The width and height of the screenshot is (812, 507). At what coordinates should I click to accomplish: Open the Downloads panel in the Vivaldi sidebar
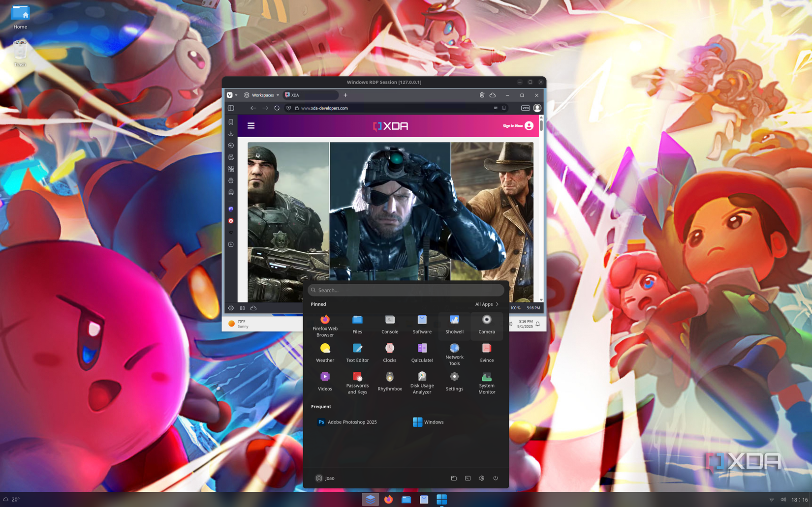231,134
